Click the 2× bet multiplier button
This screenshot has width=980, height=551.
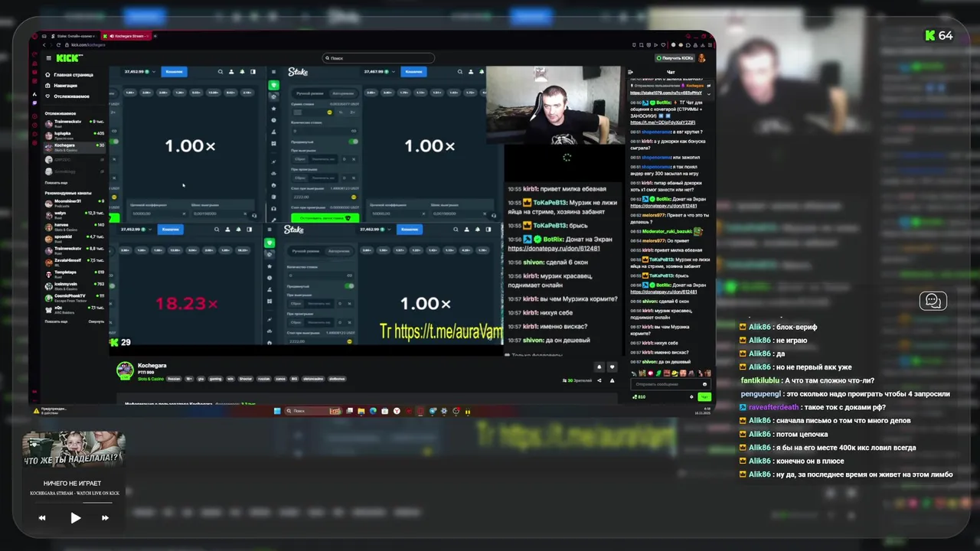click(x=353, y=112)
